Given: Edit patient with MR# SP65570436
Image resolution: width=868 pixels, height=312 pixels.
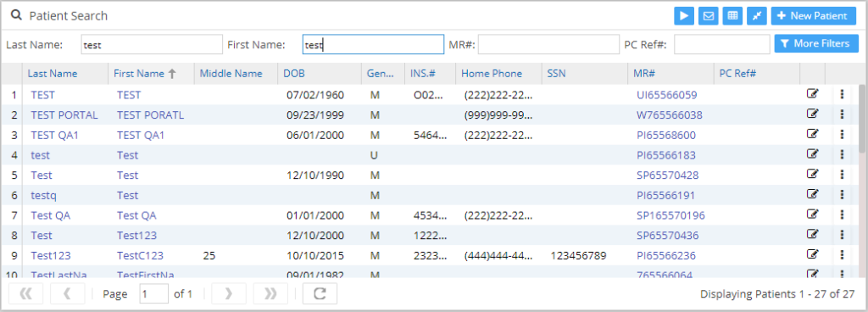Looking at the screenshot, I should [x=812, y=235].
